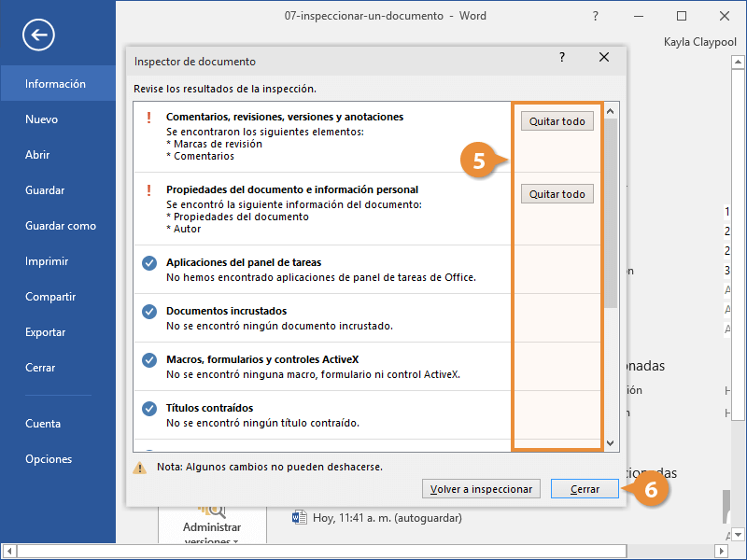Click the horizontal scrollbar right arrow
The image size is (747, 560).
(x=722, y=552)
